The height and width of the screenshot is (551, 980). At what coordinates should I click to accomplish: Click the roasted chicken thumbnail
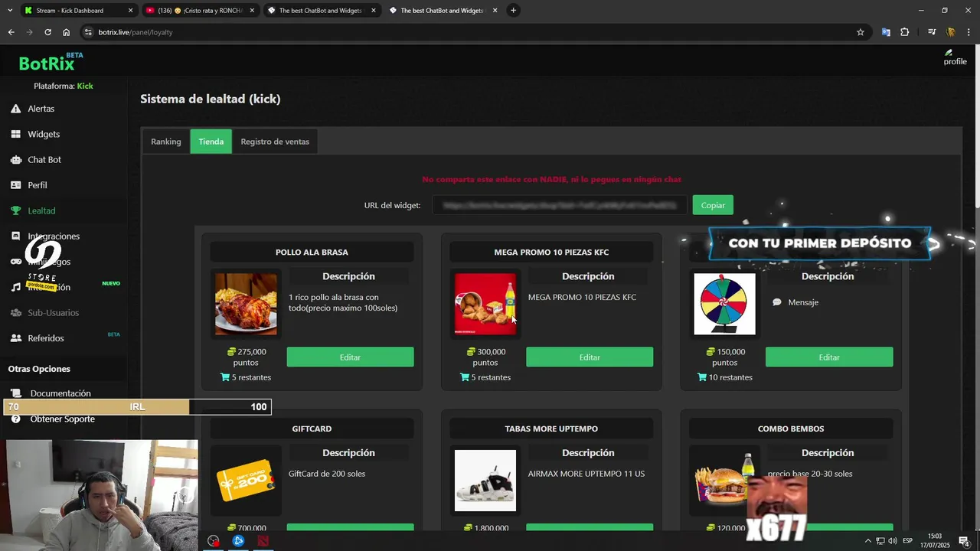(246, 304)
